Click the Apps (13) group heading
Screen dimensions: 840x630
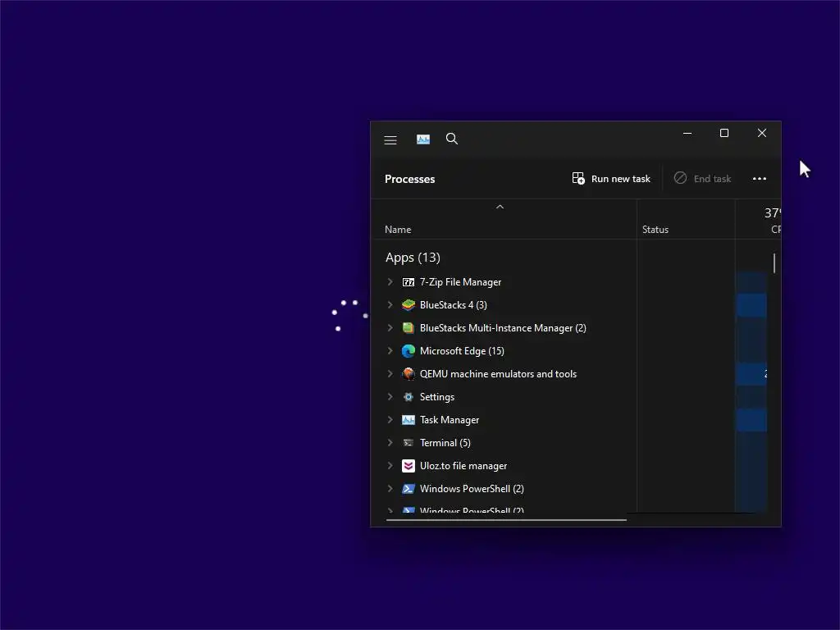click(x=413, y=258)
